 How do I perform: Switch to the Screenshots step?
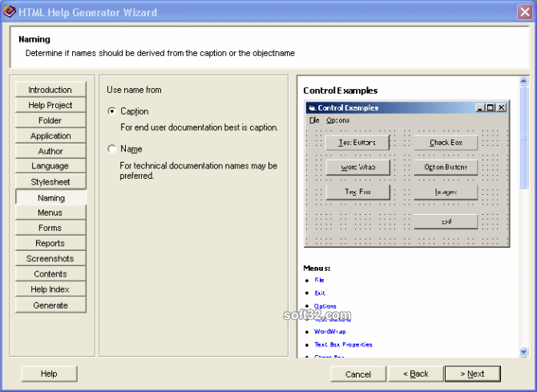click(50, 258)
